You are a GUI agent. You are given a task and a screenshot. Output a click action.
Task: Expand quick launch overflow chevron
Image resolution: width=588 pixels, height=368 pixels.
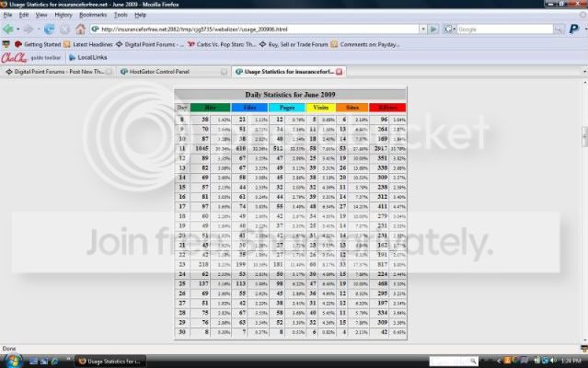[x=68, y=359]
